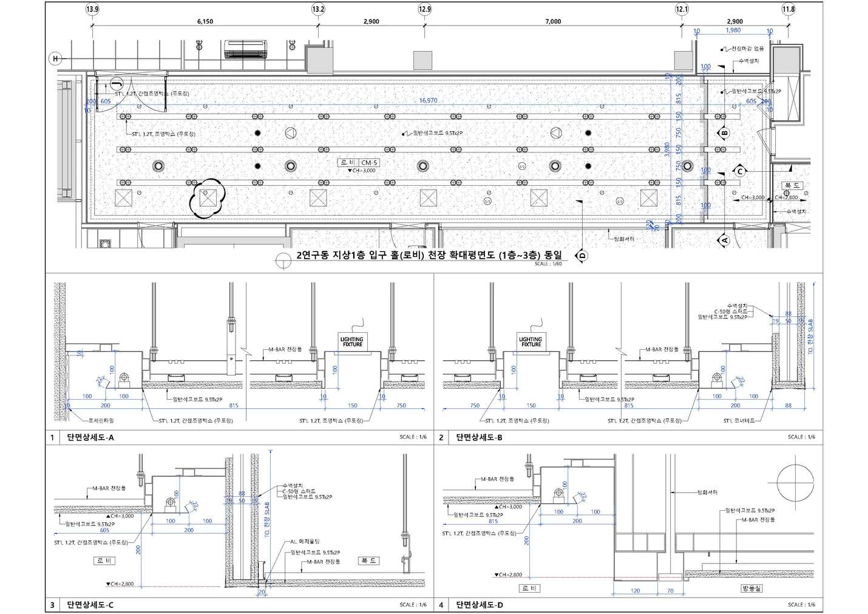This screenshot has width=868, height=614.
Task: Click detail number 3 box
Action: (52, 605)
